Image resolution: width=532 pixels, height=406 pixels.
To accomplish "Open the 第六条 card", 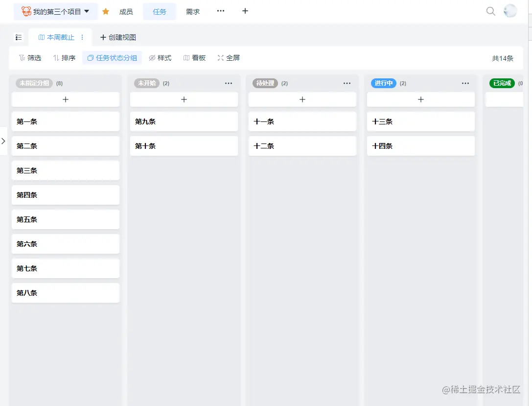I will (66, 244).
